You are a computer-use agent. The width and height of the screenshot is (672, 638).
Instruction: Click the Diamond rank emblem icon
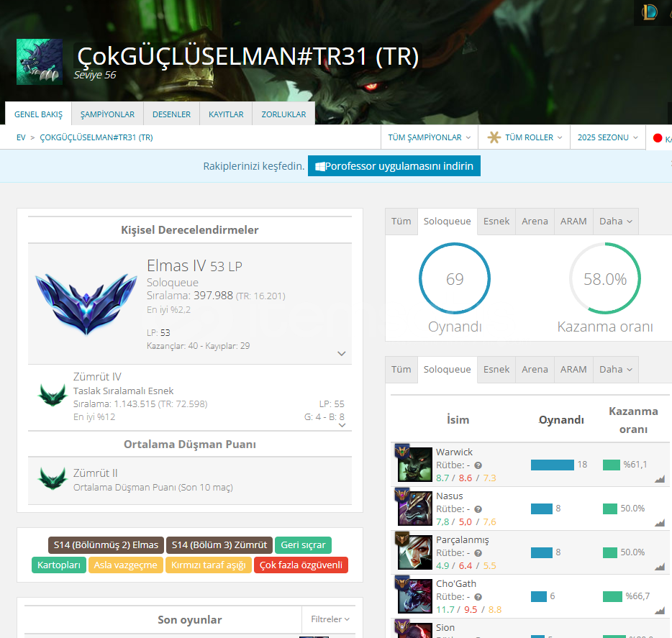point(86,304)
